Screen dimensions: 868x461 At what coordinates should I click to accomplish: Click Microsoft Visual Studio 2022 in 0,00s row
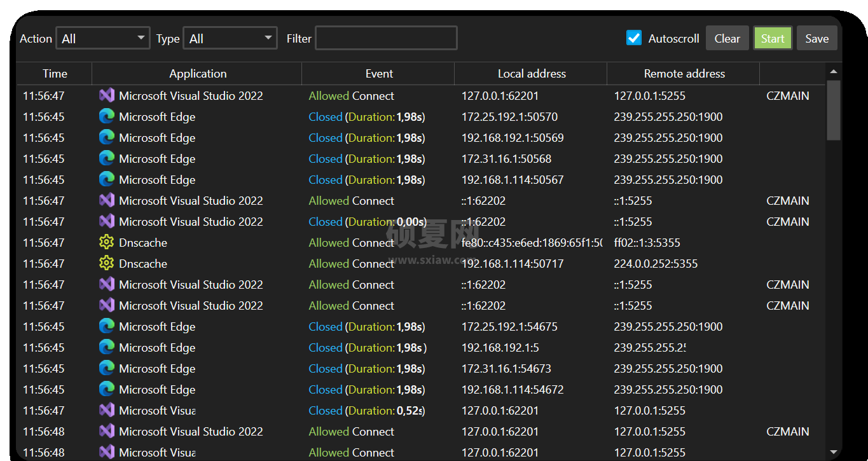tap(191, 222)
